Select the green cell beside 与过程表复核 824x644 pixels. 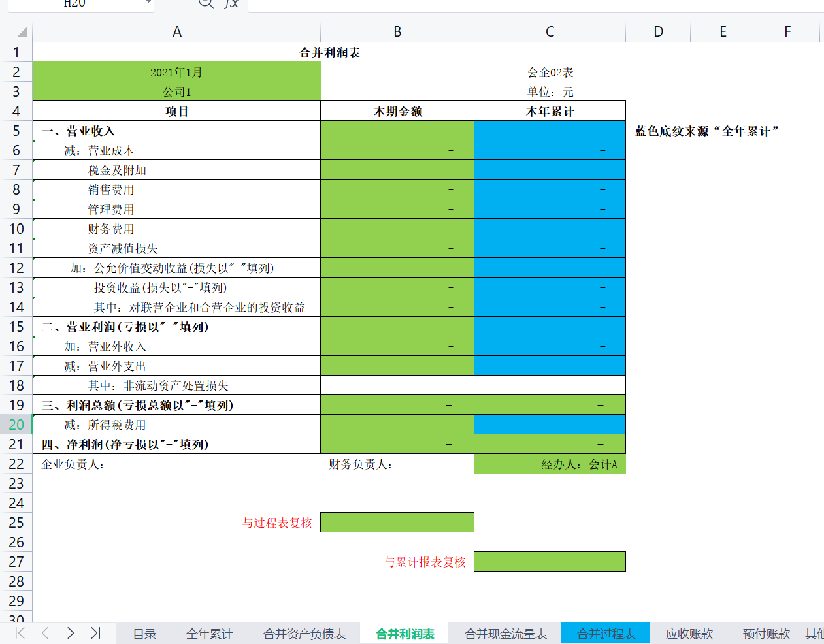click(397, 522)
